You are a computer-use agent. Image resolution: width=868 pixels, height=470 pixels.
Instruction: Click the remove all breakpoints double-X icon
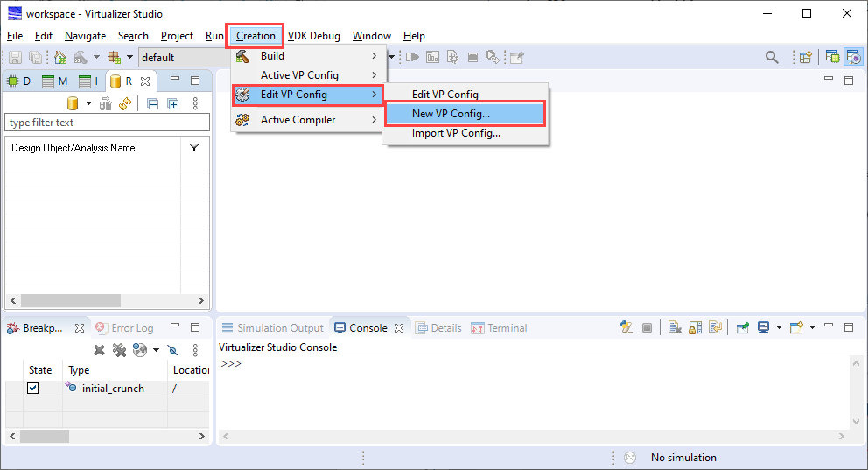(x=119, y=350)
